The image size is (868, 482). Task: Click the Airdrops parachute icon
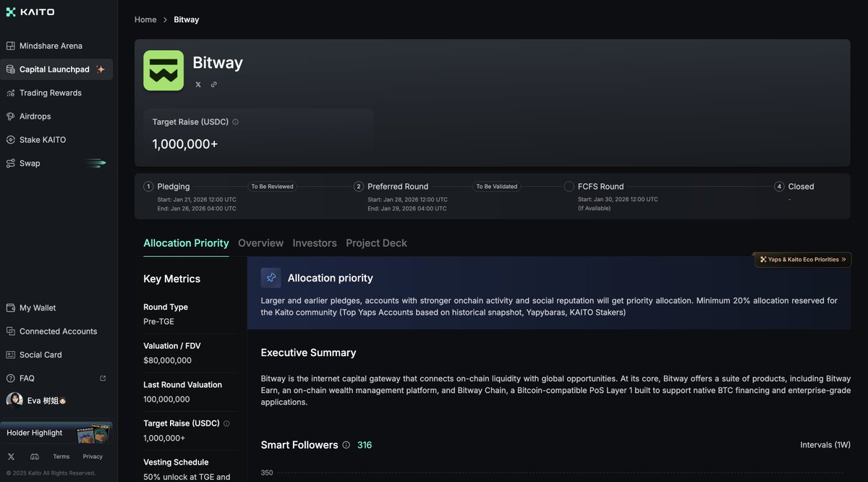point(11,116)
